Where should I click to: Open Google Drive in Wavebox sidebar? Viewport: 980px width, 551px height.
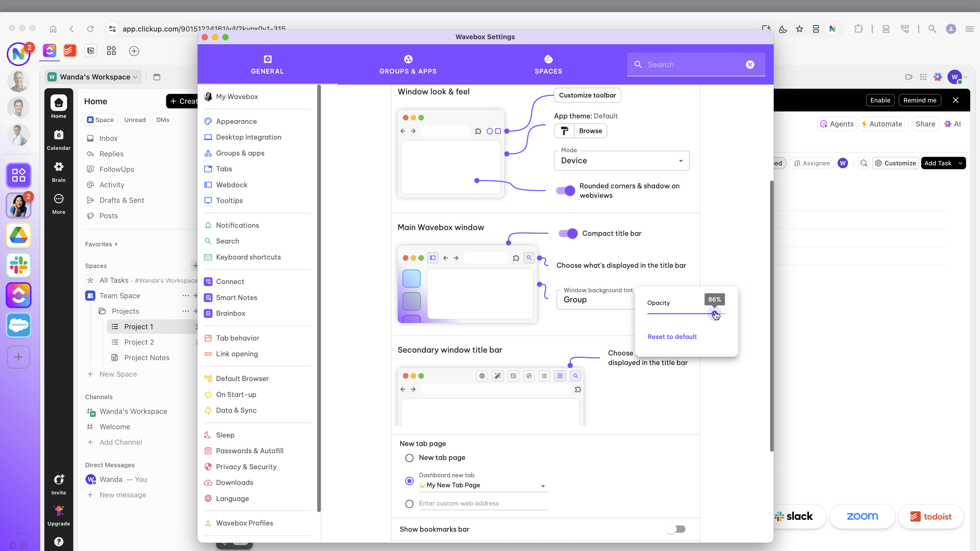[19, 235]
